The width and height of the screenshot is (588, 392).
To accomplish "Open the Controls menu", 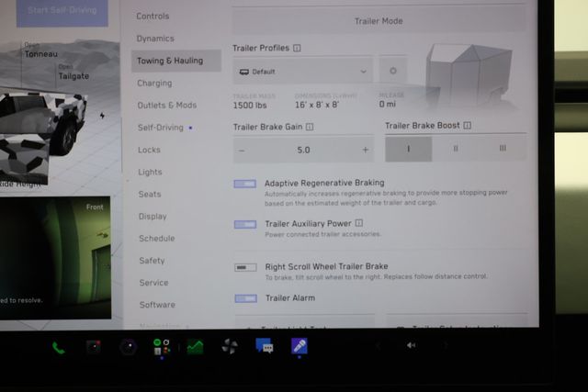I will tap(153, 17).
